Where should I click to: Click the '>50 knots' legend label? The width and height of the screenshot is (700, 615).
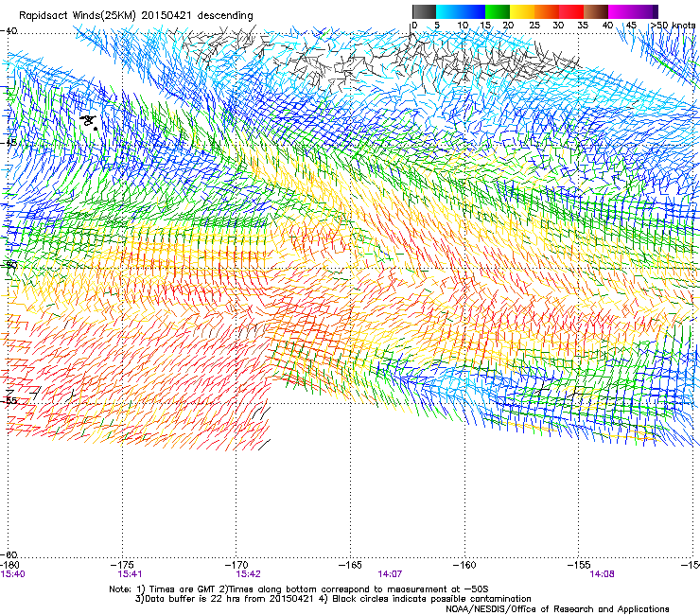click(674, 25)
